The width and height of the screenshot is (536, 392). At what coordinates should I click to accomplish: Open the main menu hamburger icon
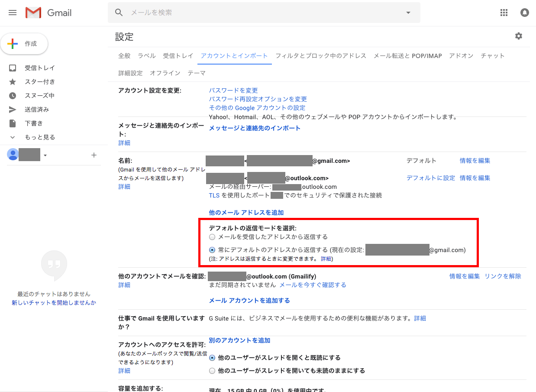[x=13, y=13]
